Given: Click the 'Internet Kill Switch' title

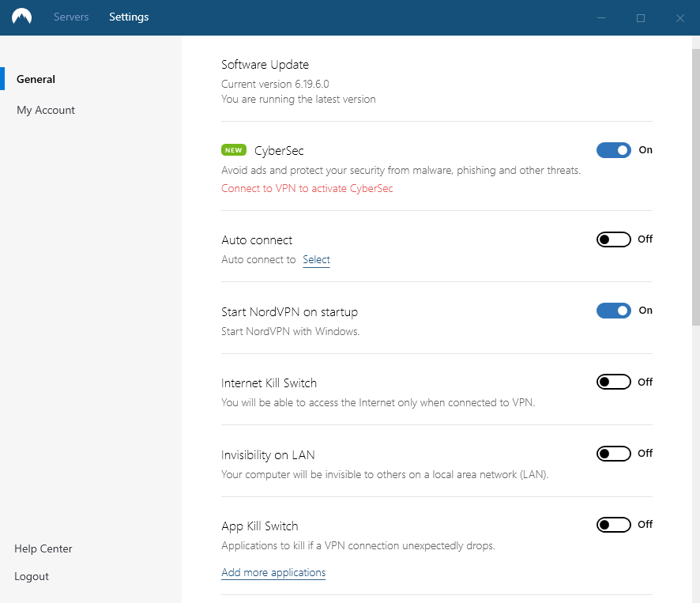Looking at the screenshot, I should [269, 383].
